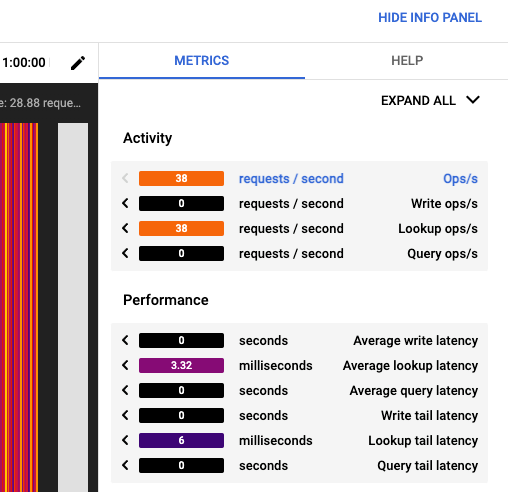The height and width of the screenshot is (492, 508).
Task: Click the striped heatmap column
Action: 19,307
